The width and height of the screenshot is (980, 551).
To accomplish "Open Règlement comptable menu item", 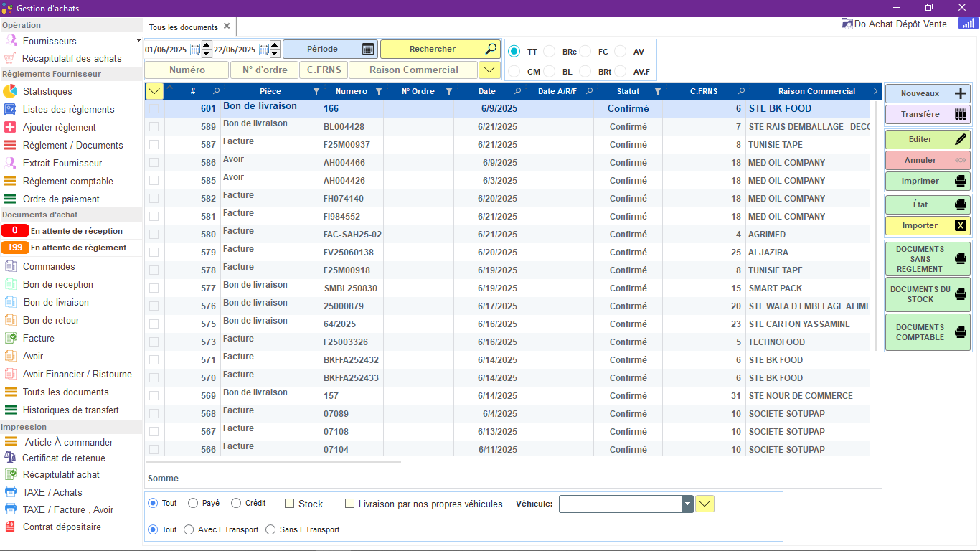I will [68, 181].
